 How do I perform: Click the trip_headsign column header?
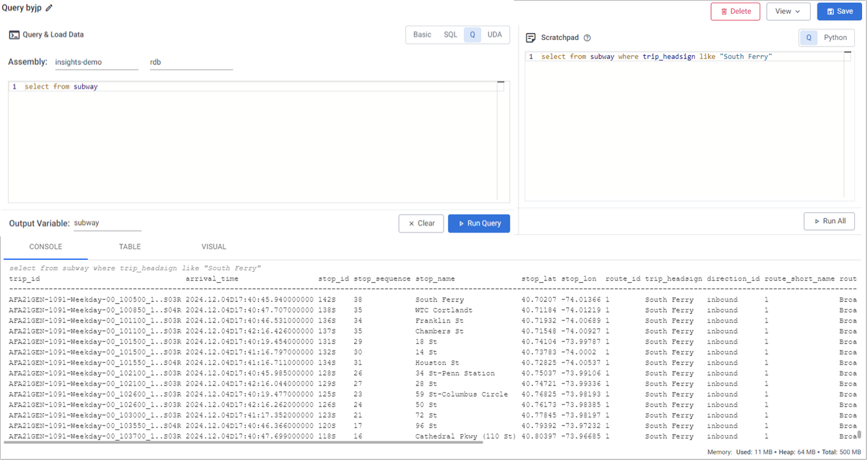tap(674, 279)
